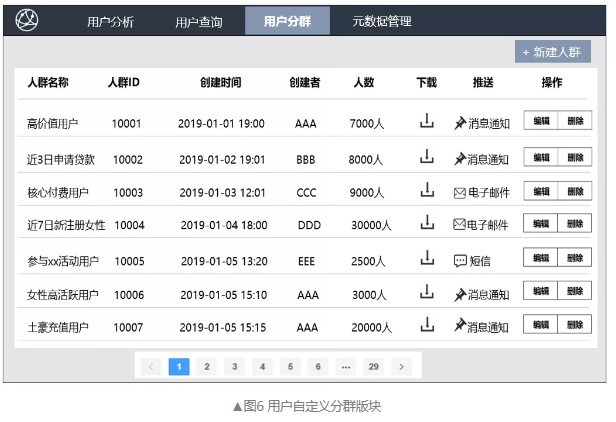Delete the 高价值用户 group
Image resolution: width=616 pixels, height=422 pixels.
[575, 121]
